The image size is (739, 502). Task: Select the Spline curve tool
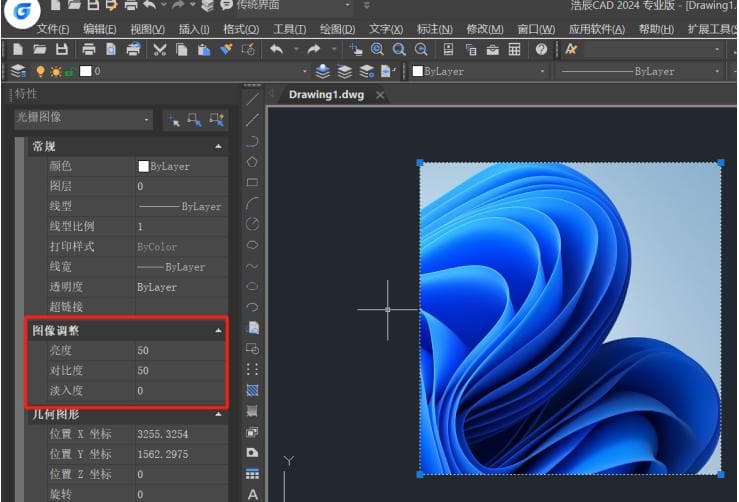point(252,266)
